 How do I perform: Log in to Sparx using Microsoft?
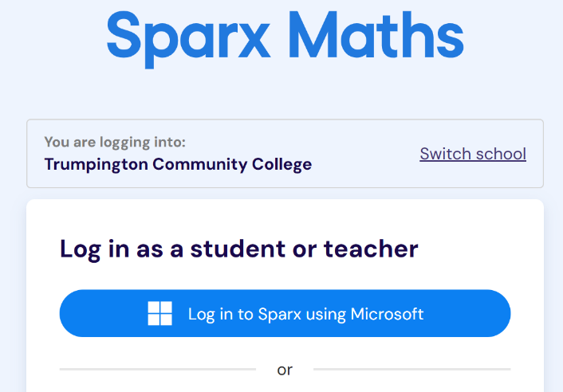point(285,313)
